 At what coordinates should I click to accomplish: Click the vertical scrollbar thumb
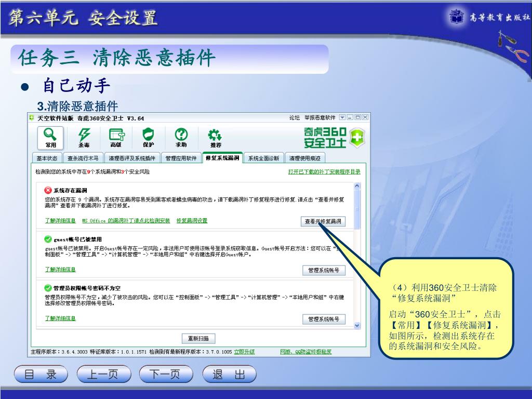[357, 209]
